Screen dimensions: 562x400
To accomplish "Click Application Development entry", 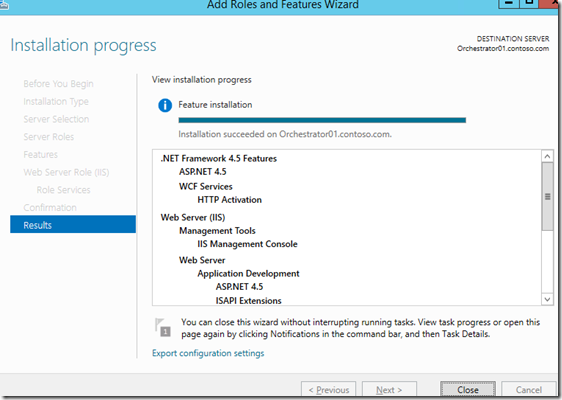I will coord(248,273).
